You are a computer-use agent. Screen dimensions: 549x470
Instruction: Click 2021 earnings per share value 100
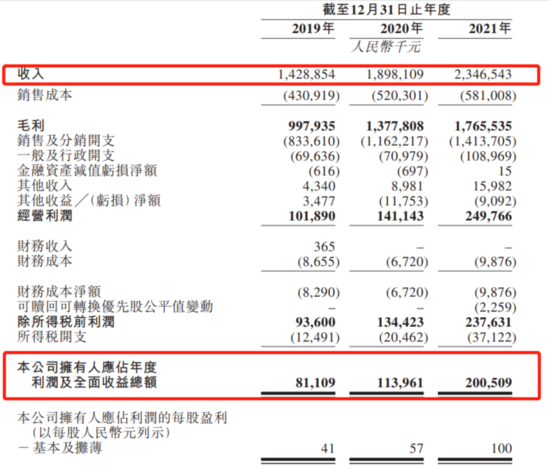[501, 448]
